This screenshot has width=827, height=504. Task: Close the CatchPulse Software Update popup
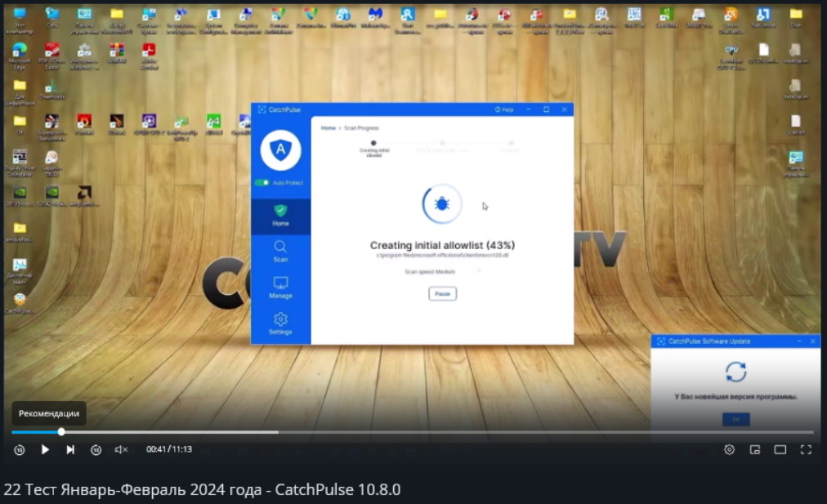813,341
